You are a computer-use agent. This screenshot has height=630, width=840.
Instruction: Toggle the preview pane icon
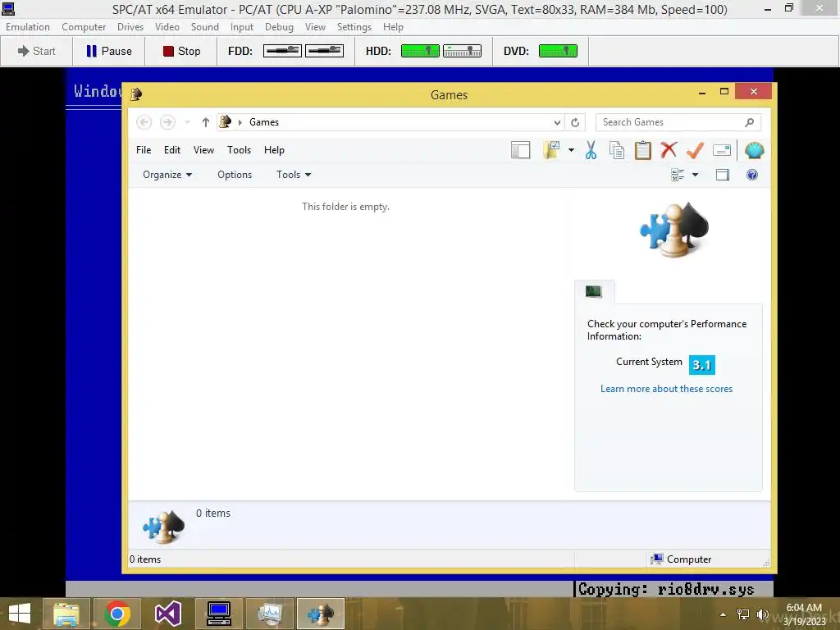coord(722,175)
